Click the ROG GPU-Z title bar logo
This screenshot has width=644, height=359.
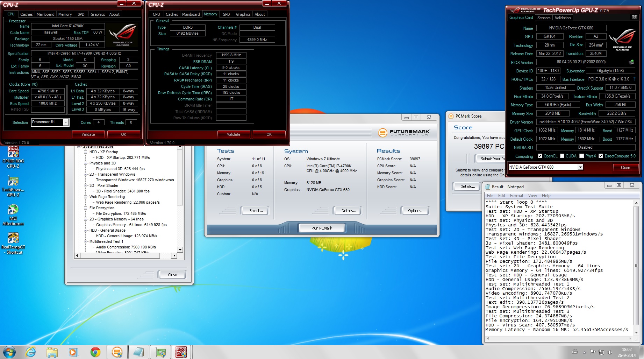pos(526,10)
